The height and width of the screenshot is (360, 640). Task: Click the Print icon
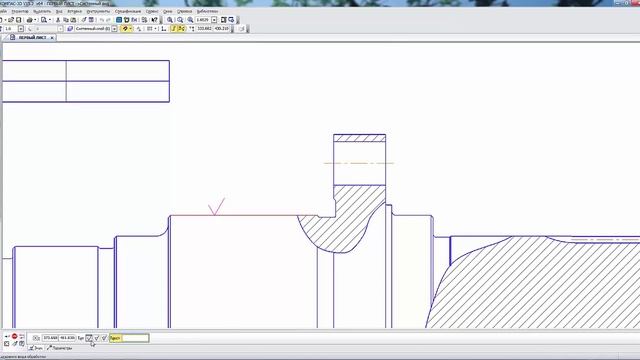pos(29,20)
